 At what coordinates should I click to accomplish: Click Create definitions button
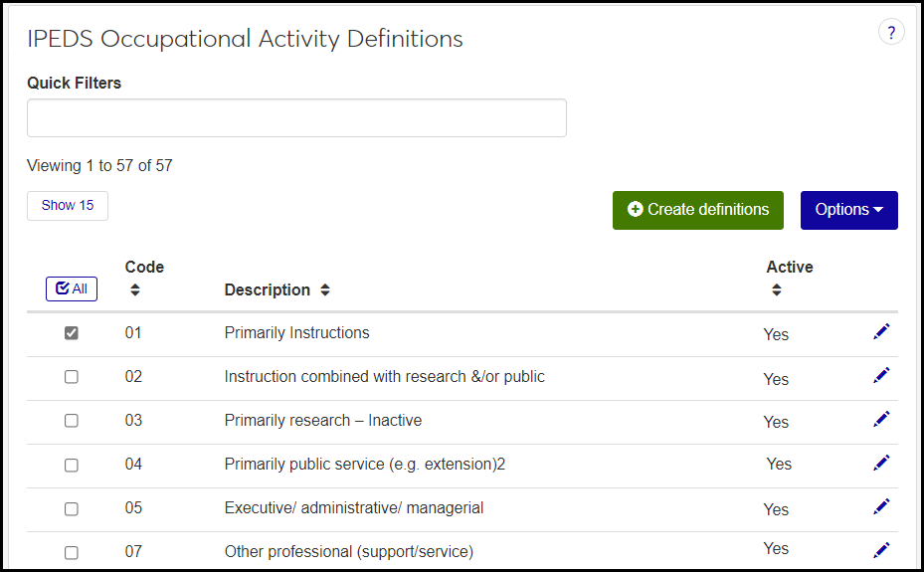click(697, 210)
